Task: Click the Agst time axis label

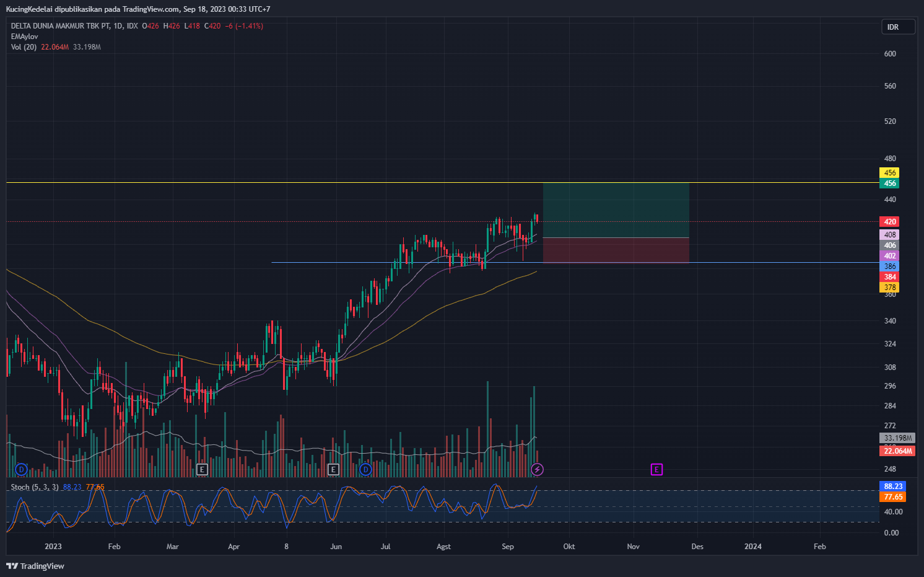Action: pyautogui.click(x=443, y=547)
